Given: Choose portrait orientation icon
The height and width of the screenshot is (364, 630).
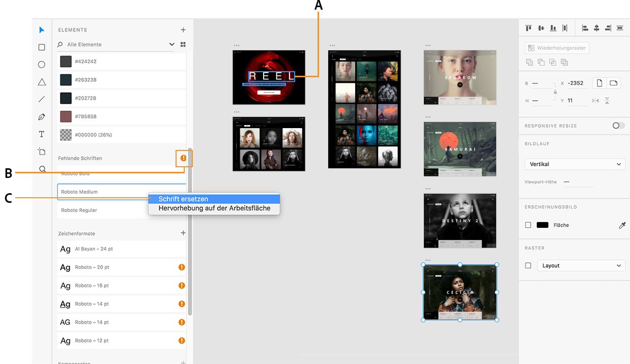Looking at the screenshot, I should point(600,83).
